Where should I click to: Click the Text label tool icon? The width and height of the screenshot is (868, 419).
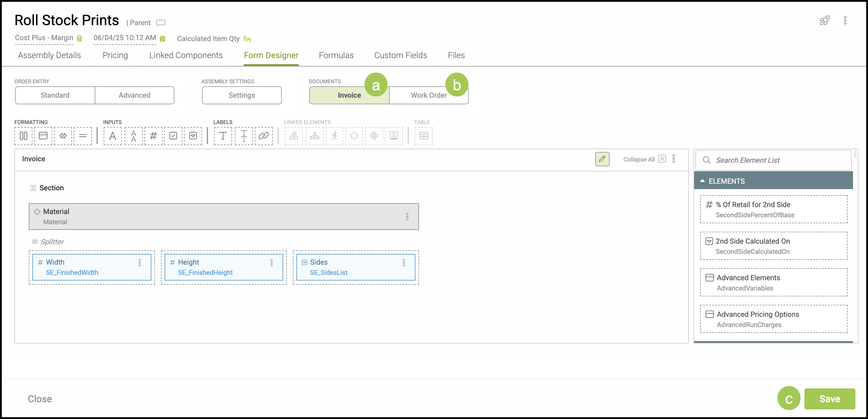coord(223,136)
